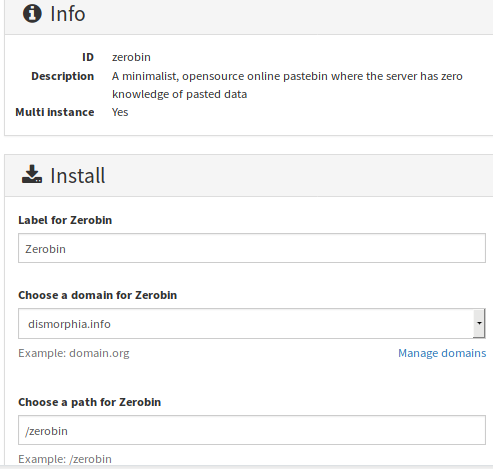Image resolution: width=493 pixels, height=469 pixels.
Task: Click the Choose a domain for Zerobin label
Action: coord(98,295)
